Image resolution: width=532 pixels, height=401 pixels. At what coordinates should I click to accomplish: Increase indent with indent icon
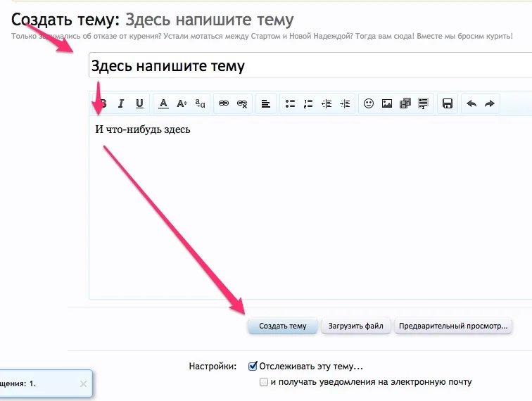tap(345, 103)
